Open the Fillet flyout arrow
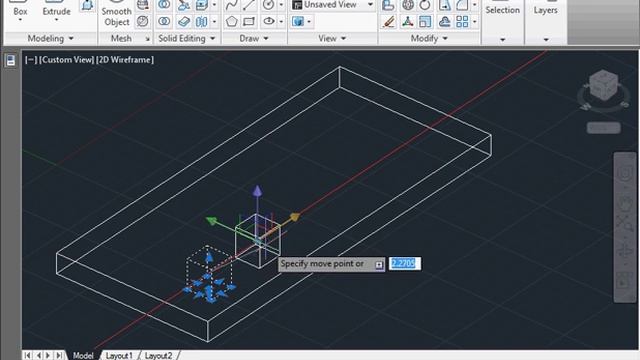Viewport: 640px width, 360px height. click(474, 5)
